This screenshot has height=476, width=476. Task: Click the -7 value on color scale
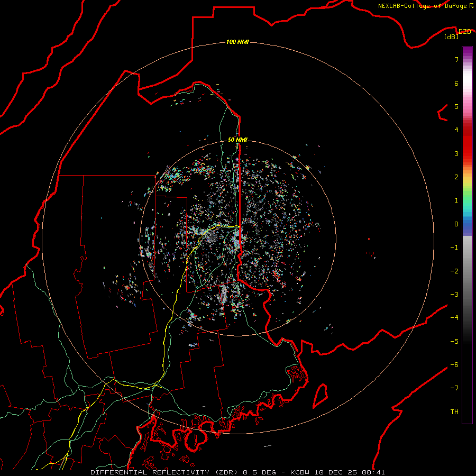click(454, 388)
